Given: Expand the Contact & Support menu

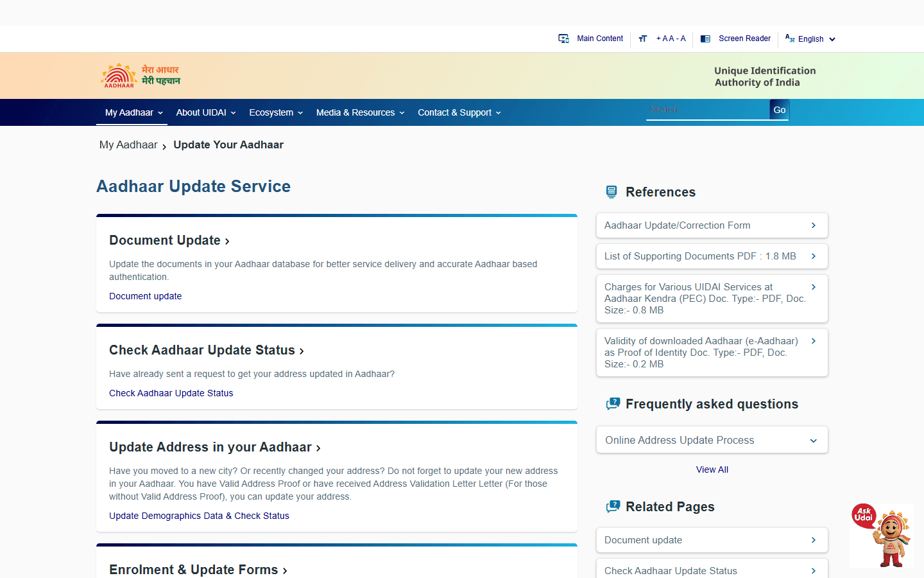Looking at the screenshot, I should click(x=459, y=112).
